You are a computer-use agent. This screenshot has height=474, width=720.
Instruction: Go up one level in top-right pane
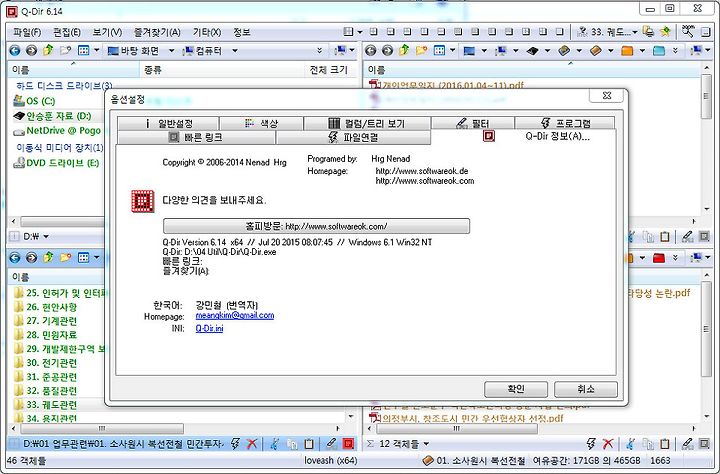pos(405,51)
